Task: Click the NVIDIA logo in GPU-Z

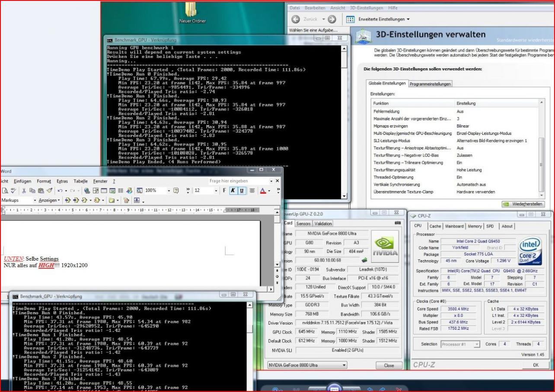Action: pos(385,246)
